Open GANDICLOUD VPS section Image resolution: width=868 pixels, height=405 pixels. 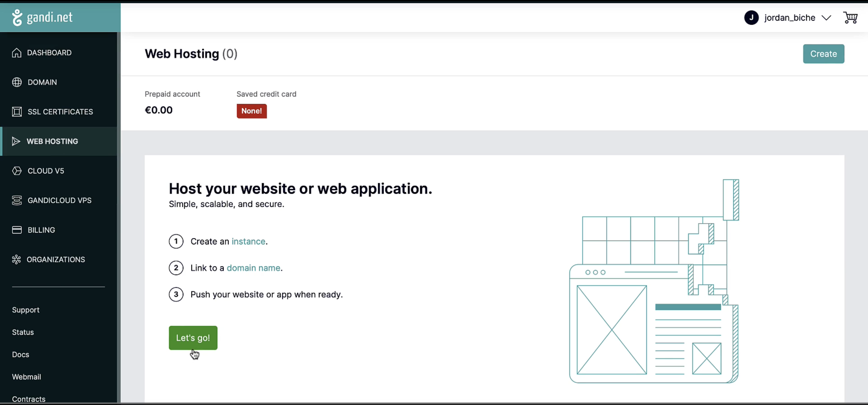pyautogui.click(x=59, y=200)
